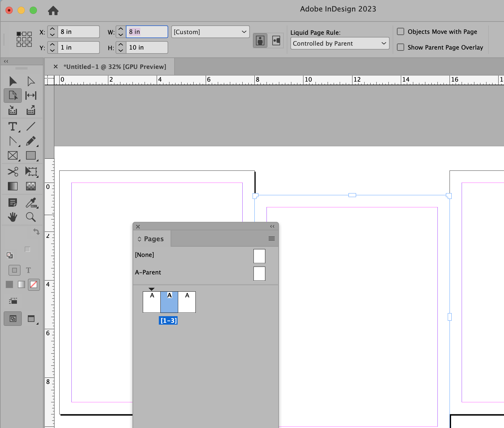The height and width of the screenshot is (428, 504).
Task: Select the Gap tool
Action: (x=31, y=96)
